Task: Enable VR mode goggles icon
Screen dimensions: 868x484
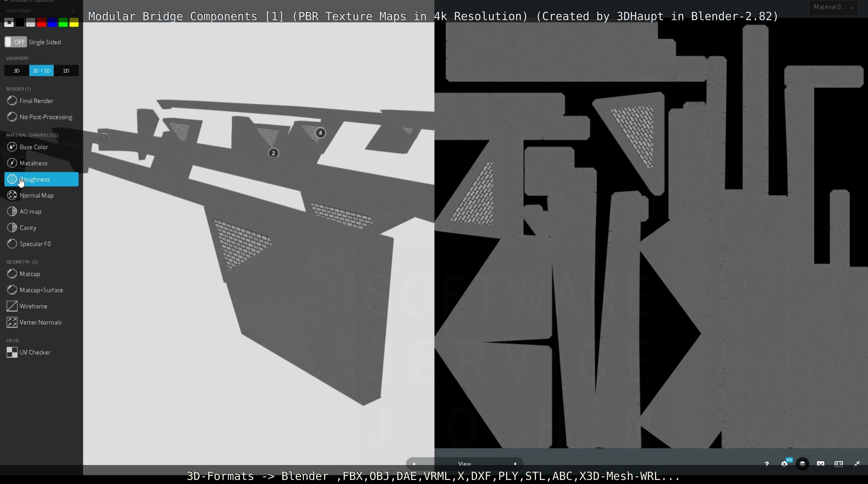Action: 820,464
